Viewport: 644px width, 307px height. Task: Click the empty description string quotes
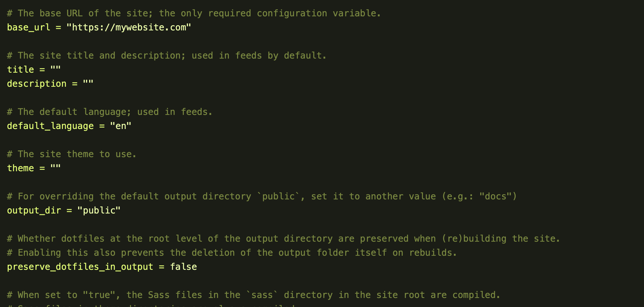88,83
